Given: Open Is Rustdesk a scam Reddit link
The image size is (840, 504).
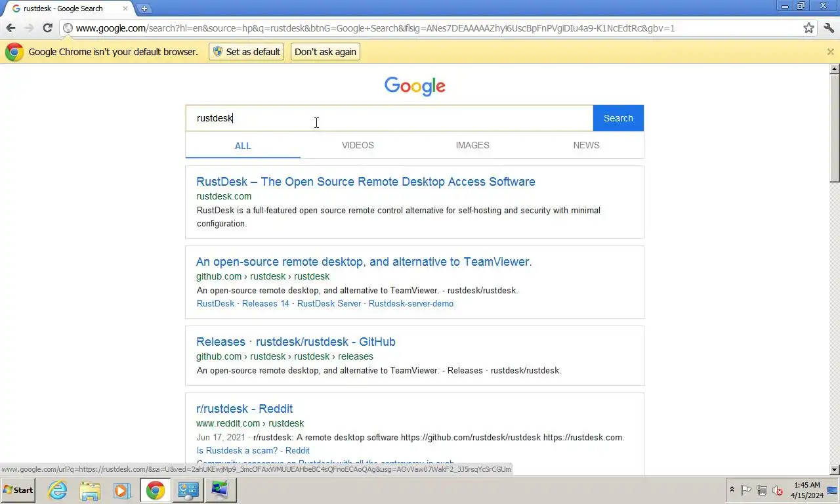Looking at the screenshot, I should pyautogui.click(x=253, y=450).
